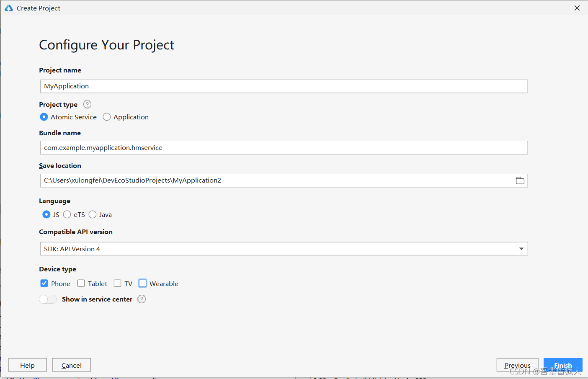Browse save location with folder icon
588x379 pixels.
point(520,180)
